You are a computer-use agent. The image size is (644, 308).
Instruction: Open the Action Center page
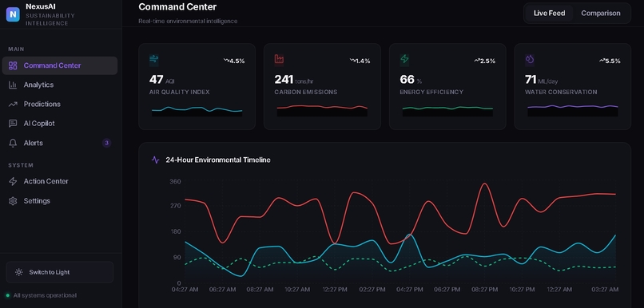click(60, 181)
